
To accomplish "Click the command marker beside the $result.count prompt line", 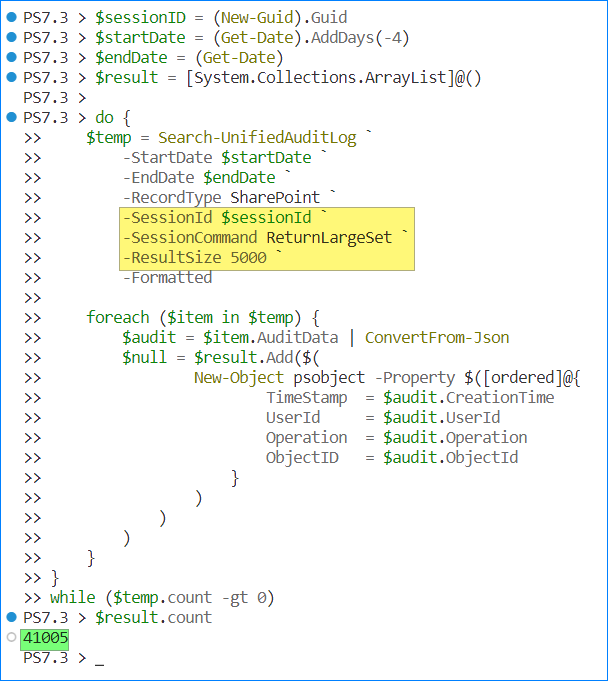I will point(11,617).
